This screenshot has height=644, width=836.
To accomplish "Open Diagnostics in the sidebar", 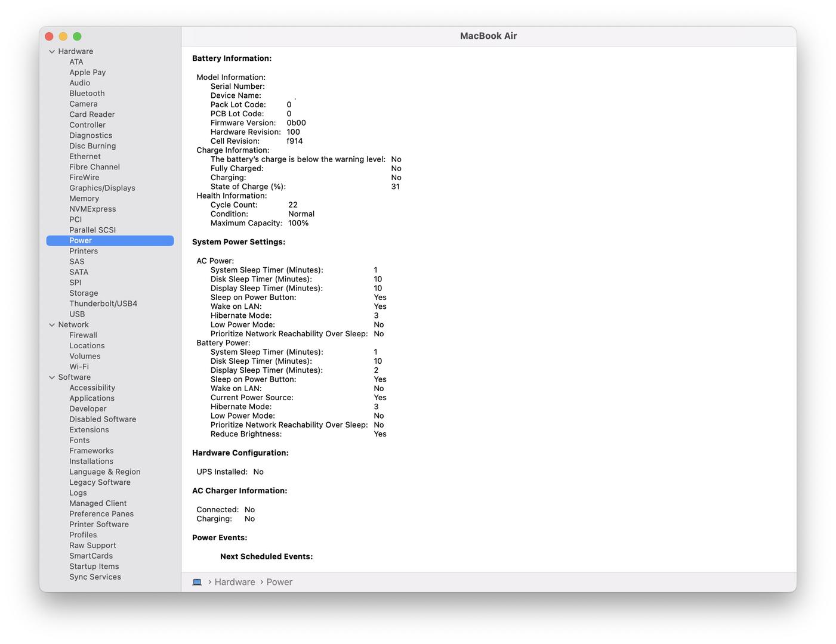I will tap(91, 135).
